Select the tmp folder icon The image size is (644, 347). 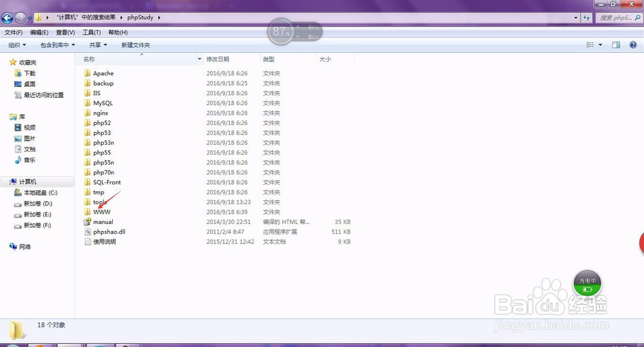[88, 192]
